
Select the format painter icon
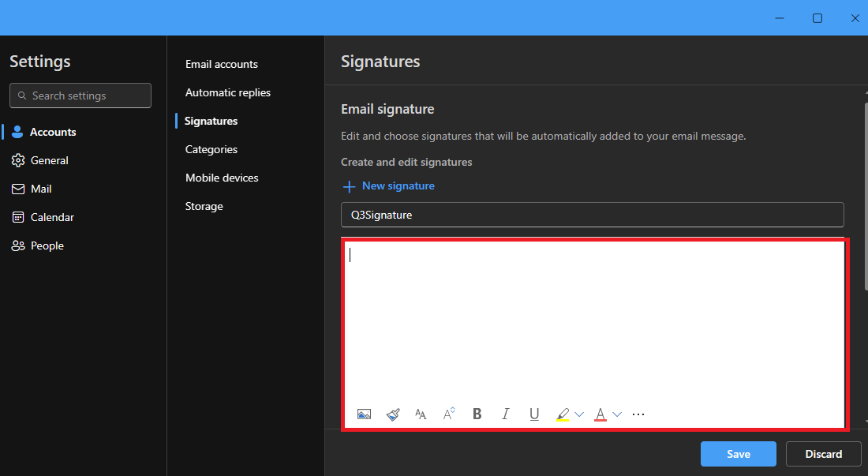tap(393, 414)
